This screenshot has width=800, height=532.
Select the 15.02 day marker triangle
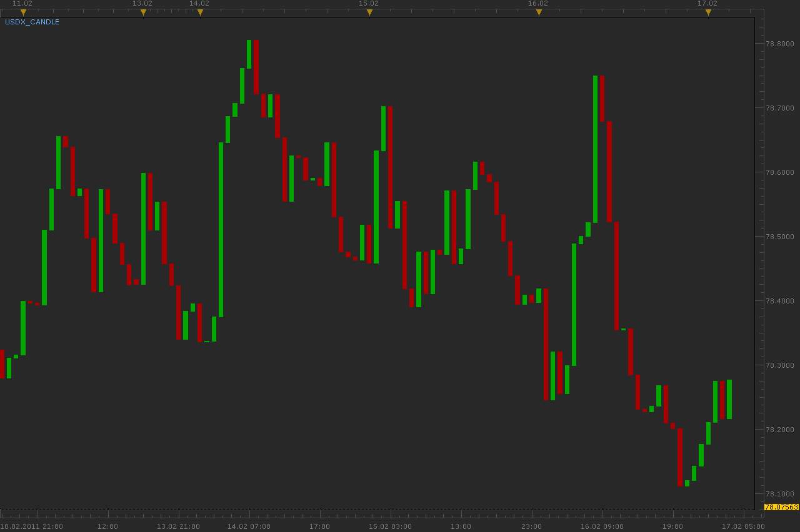(x=369, y=12)
